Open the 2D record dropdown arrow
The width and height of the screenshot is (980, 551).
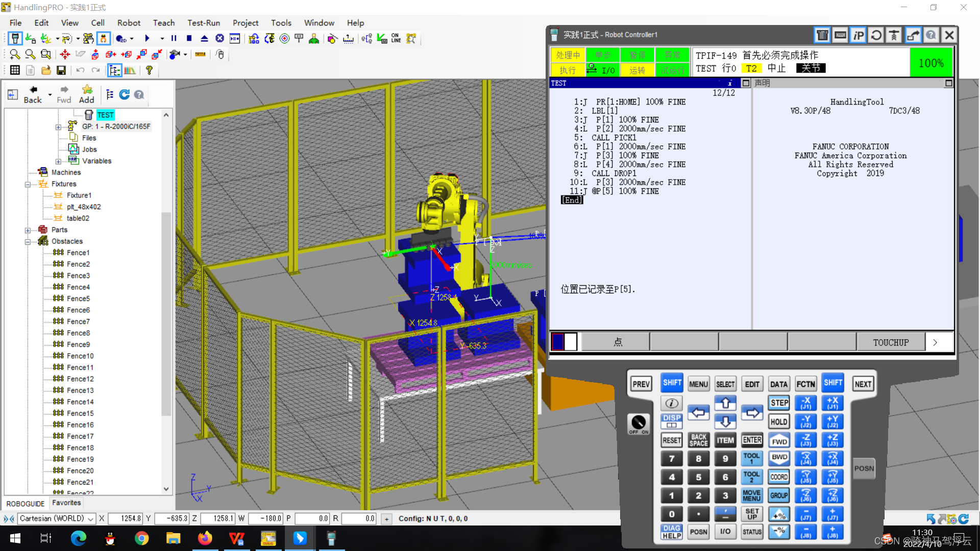coord(132,38)
